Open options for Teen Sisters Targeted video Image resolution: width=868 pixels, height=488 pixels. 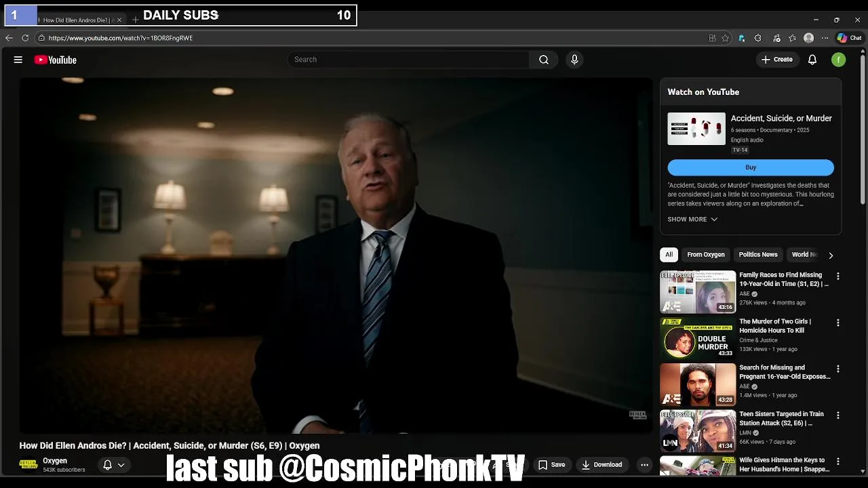838,415
